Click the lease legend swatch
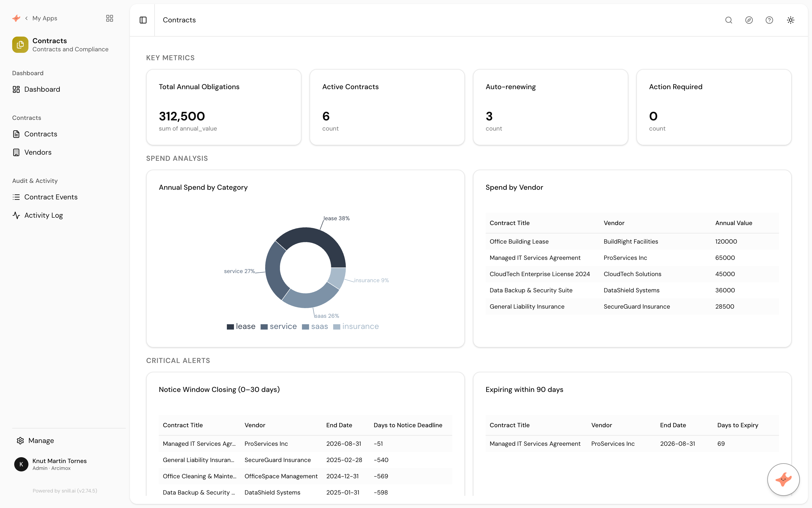812x508 pixels. click(230, 327)
